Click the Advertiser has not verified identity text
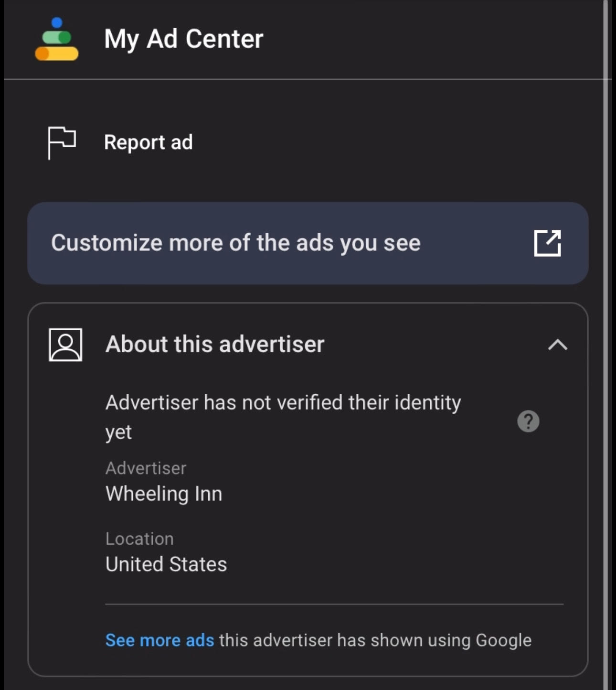This screenshot has width=616, height=690. point(283,417)
